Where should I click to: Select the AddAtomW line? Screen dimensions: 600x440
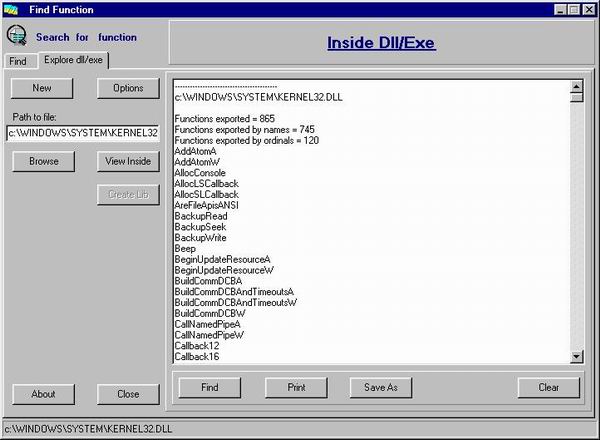pyautogui.click(x=197, y=162)
